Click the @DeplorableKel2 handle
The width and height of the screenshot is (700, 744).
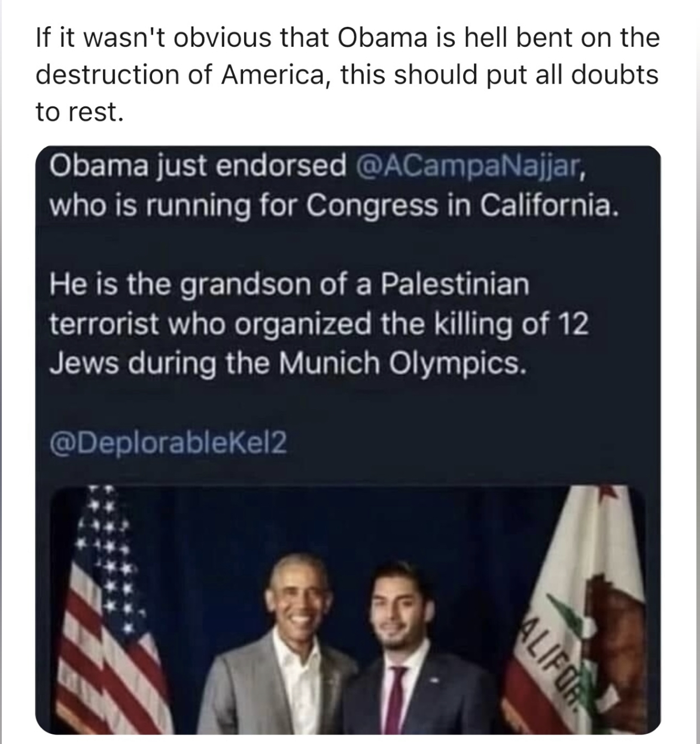pos(168,443)
